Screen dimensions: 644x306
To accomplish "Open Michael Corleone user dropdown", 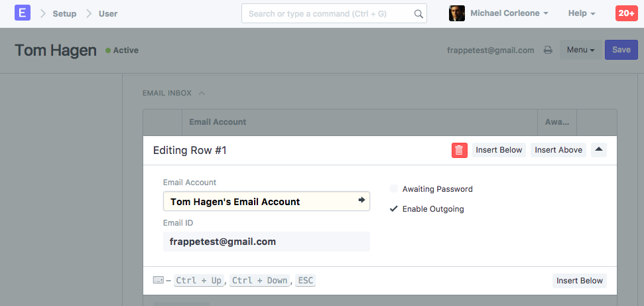I will (x=509, y=13).
